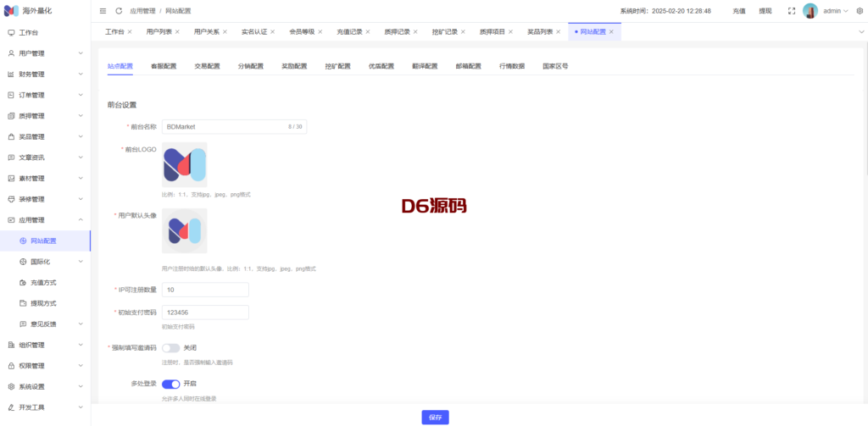
Task: Click the 前台名称 input field
Action: pyautogui.click(x=234, y=127)
